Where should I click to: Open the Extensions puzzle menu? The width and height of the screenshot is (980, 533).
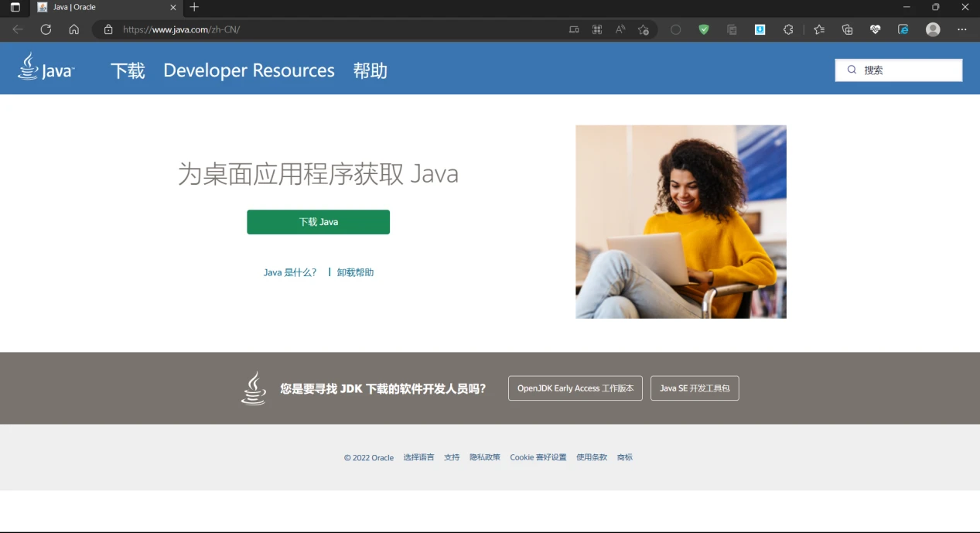point(788,29)
